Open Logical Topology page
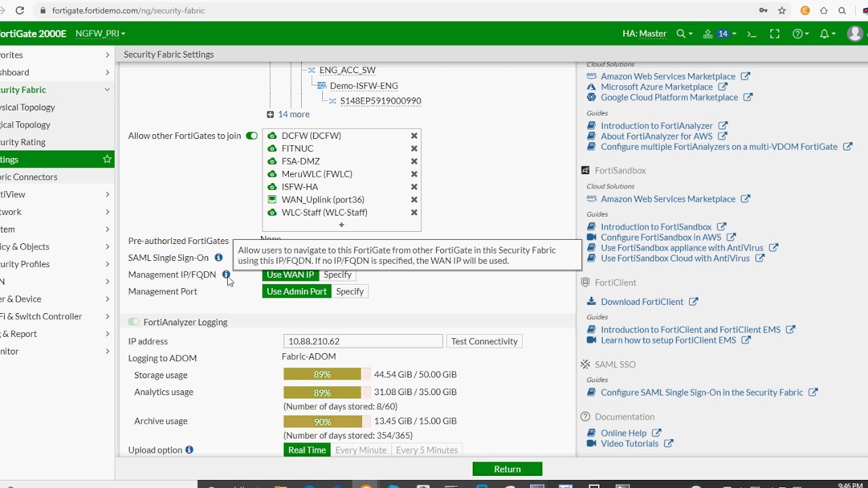 pyautogui.click(x=57, y=125)
